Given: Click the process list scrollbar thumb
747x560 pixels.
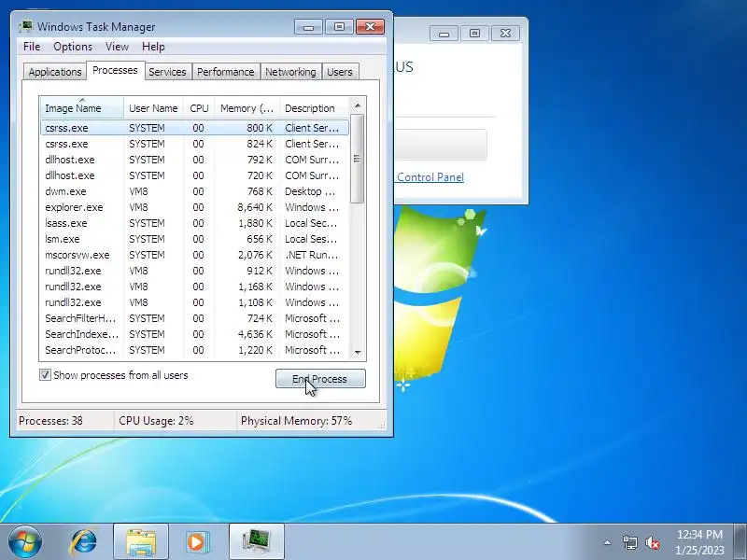Looking at the screenshot, I should (358, 159).
